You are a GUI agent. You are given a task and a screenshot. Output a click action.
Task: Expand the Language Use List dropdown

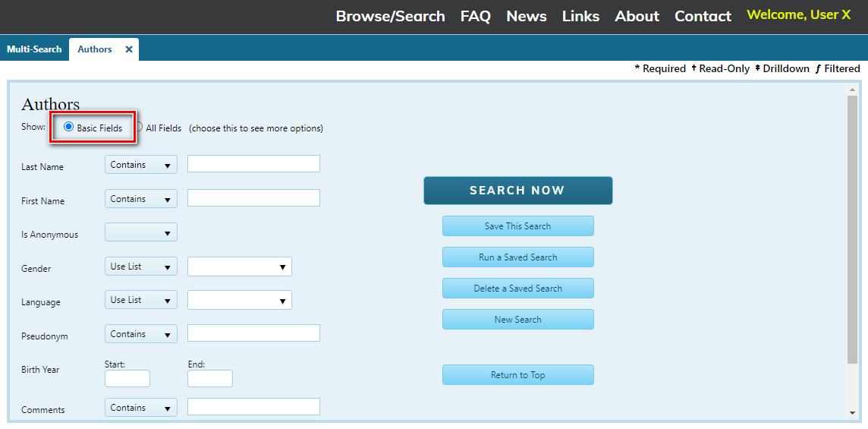[x=140, y=300]
